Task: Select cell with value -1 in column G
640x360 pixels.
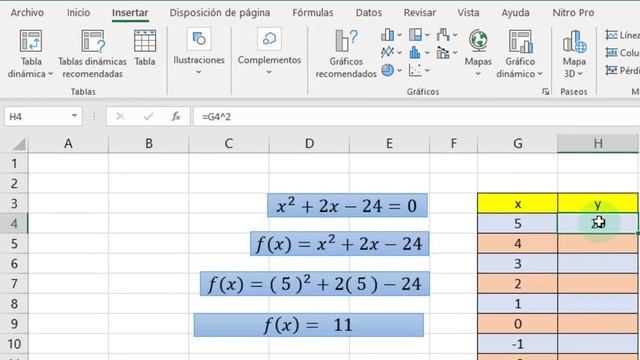Action: tap(518, 344)
